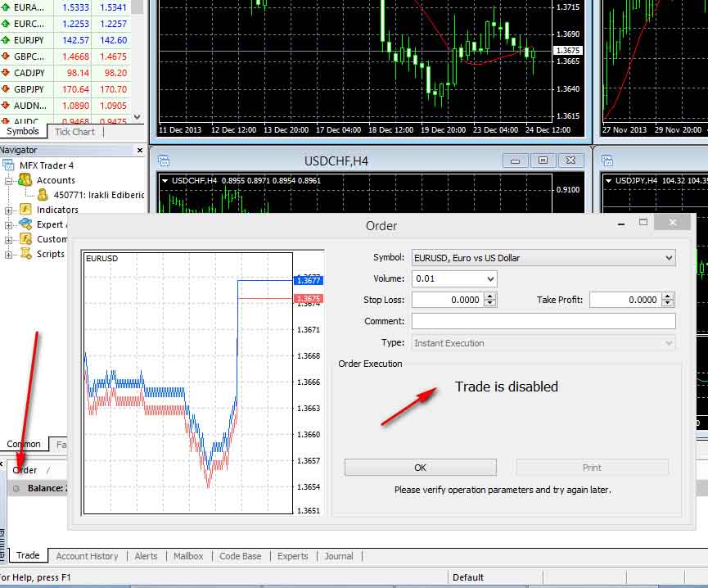Switch to the Symbols tab in Market Watch
Image resolution: width=708 pixels, height=588 pixels.
pos(23,131)
